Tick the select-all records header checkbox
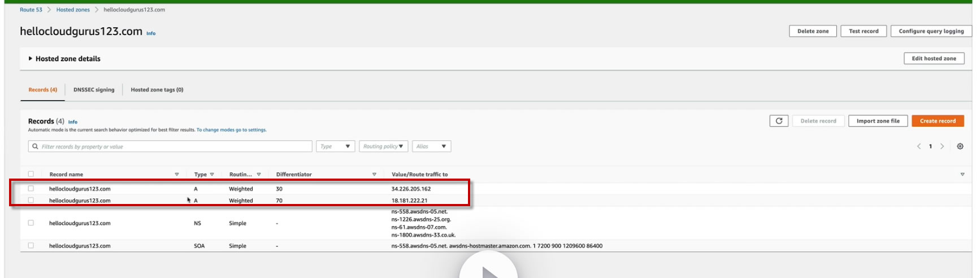 point(31,174)
